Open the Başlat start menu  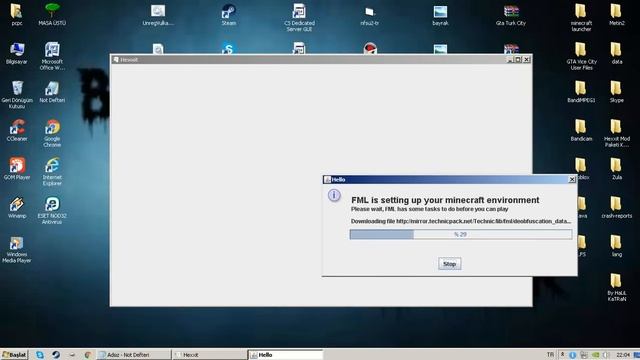pos(14,355)
